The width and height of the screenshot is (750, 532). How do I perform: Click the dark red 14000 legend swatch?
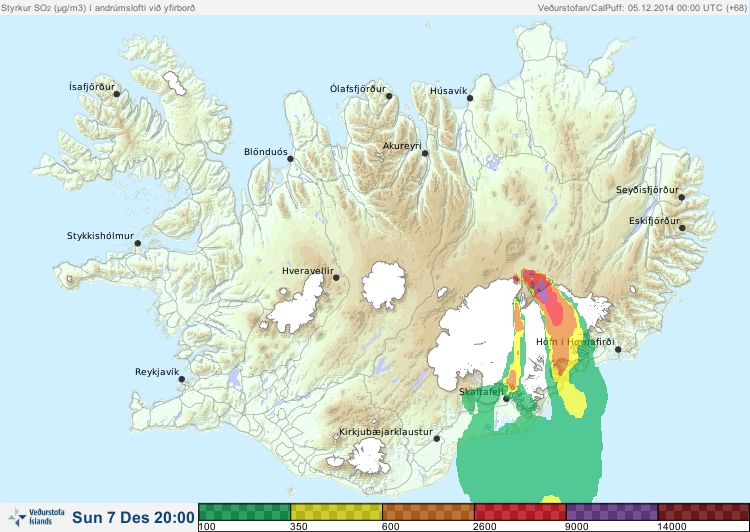click(x=704, y=512)
